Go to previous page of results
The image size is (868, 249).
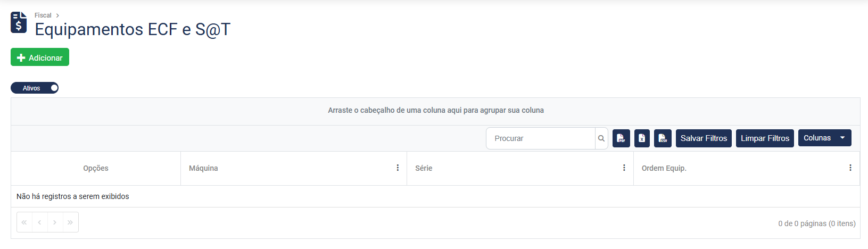pos(40,222)
